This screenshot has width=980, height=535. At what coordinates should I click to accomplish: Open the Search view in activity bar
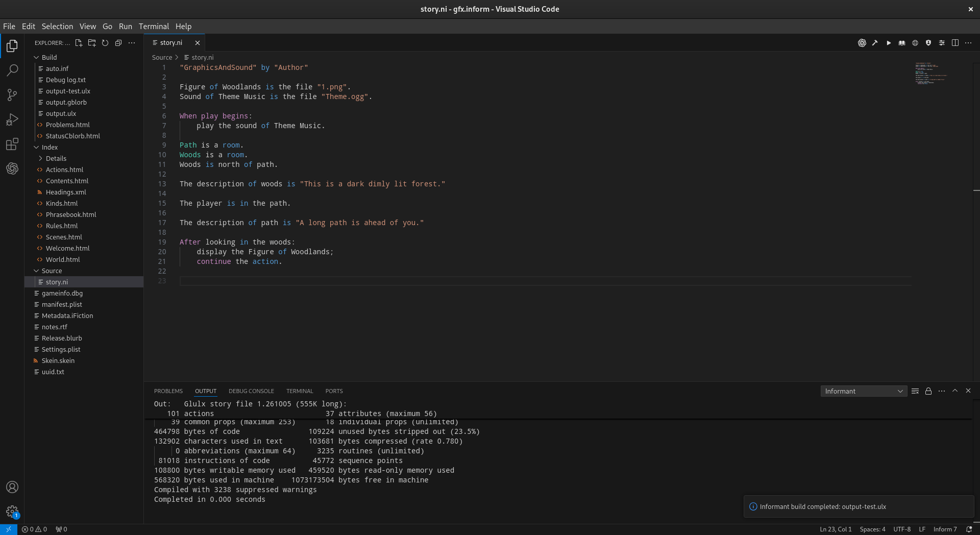pos(12,70)
